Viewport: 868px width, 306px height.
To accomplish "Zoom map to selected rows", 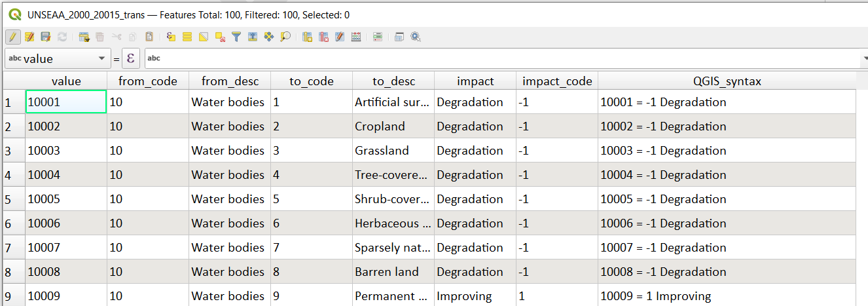I will [x=286, y=37].
